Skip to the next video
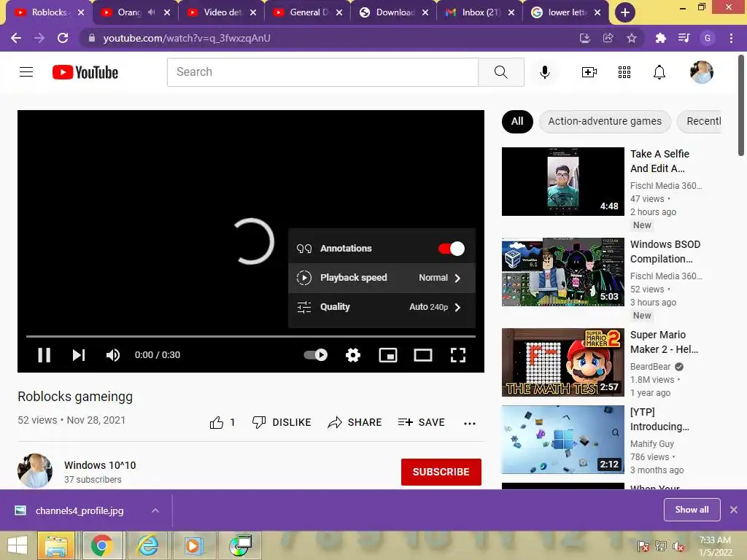 click(x=79, y=355)
